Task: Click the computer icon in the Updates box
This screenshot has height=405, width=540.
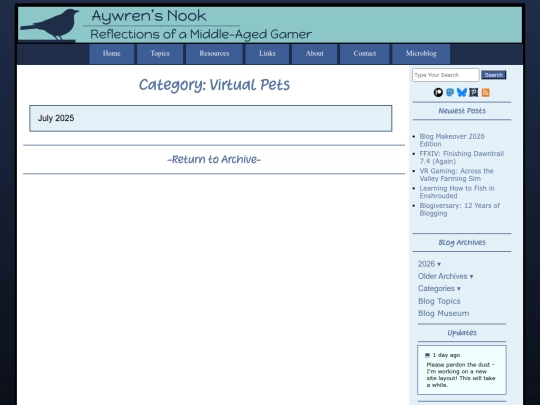Action: (427, 355)
